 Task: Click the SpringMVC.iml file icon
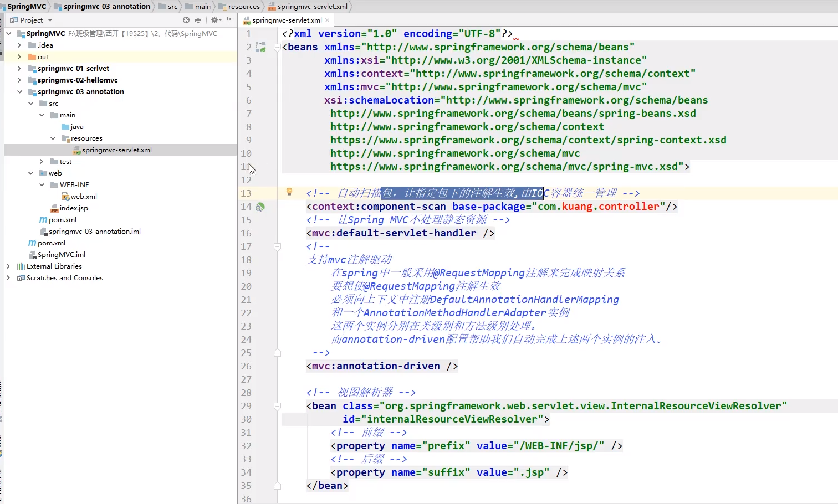(32, 255)
